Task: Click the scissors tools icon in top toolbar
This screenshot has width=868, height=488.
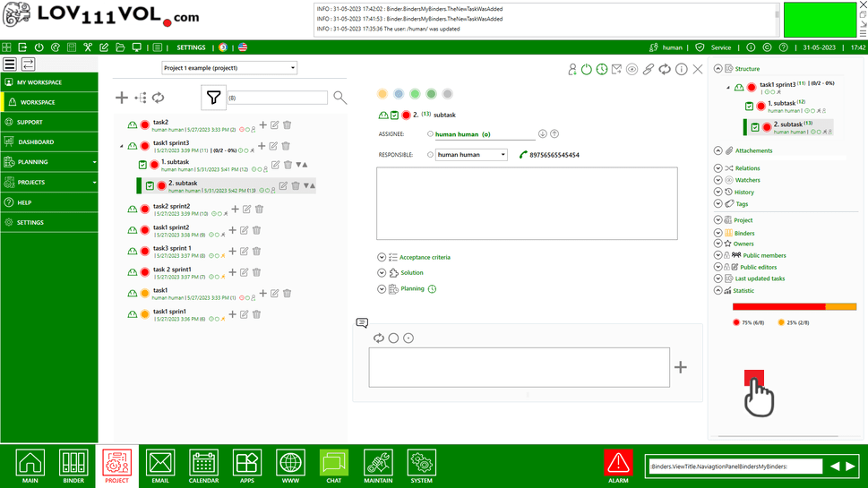Action: 88,47
